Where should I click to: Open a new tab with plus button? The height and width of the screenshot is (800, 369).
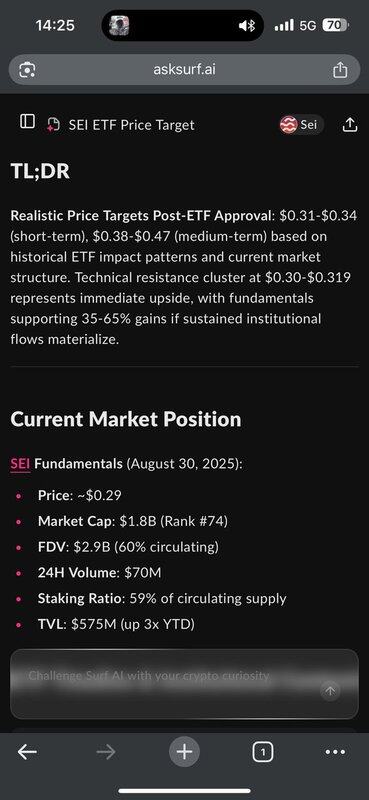click(x=184, y=752)
